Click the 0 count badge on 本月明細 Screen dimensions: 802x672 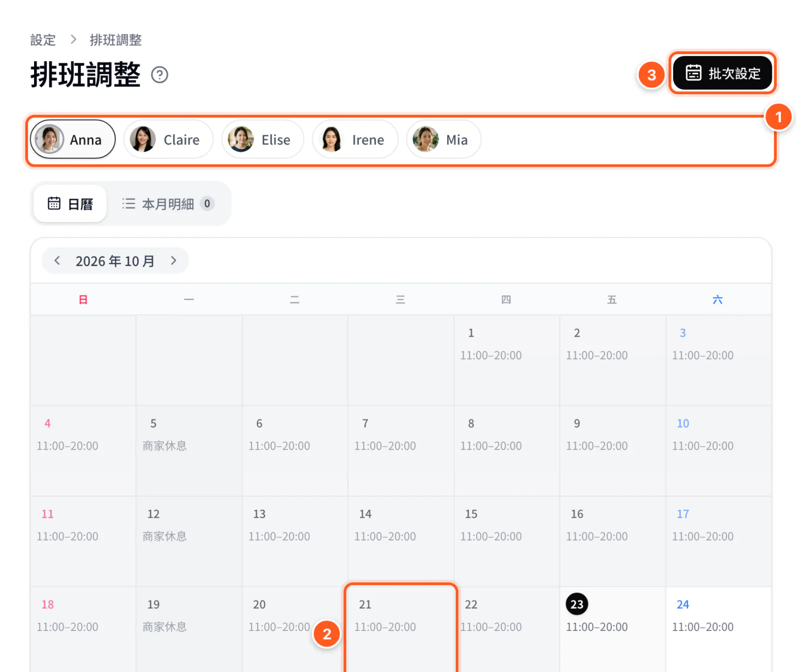[207, 203]
